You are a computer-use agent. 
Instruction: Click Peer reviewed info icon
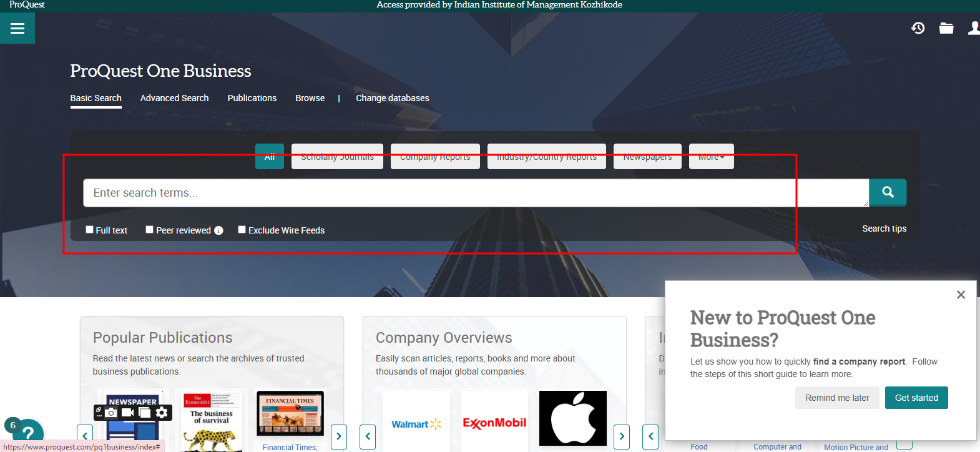pyautogui.click(x=218, y=230)
